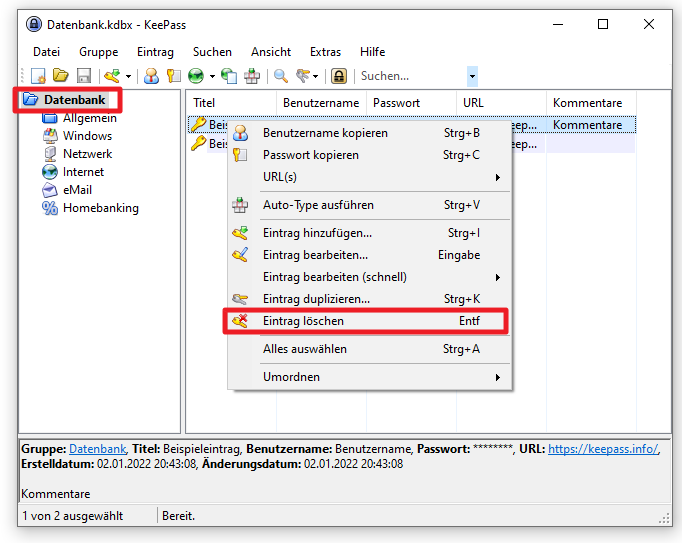This screenshot has height=543, width=682.
Task: Open the Extras menu
Action: point(325,52)
